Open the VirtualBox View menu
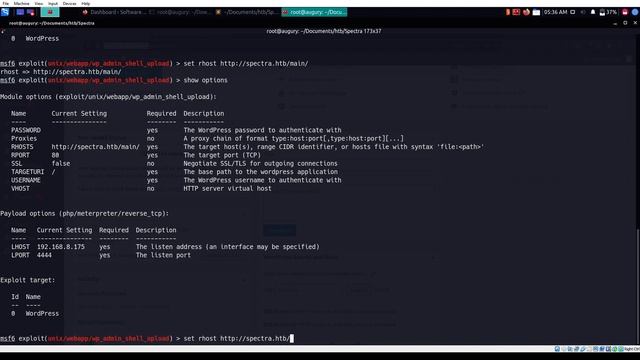Image resolution: width=640 pixels, height=360 pixels. (x=38, y=3)
